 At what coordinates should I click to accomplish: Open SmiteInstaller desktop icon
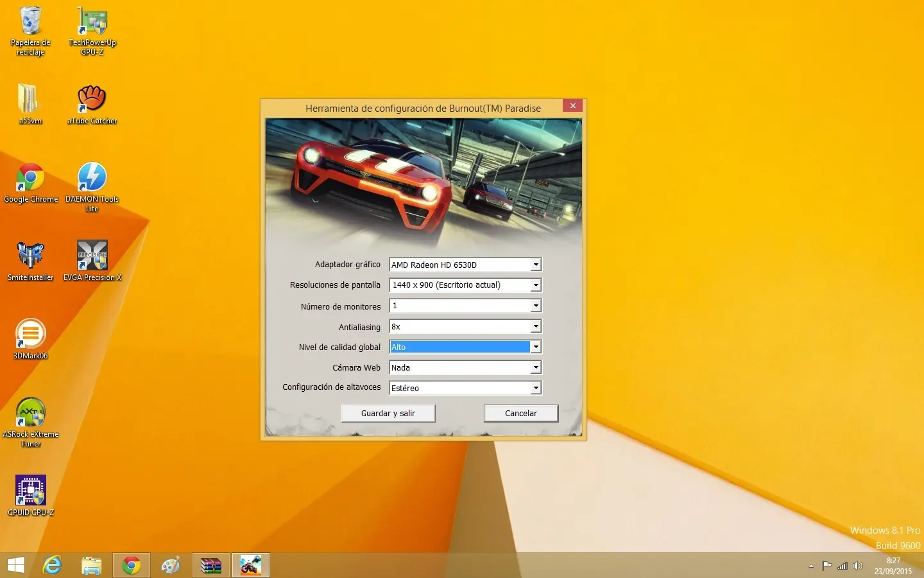[x=30, y=261]
